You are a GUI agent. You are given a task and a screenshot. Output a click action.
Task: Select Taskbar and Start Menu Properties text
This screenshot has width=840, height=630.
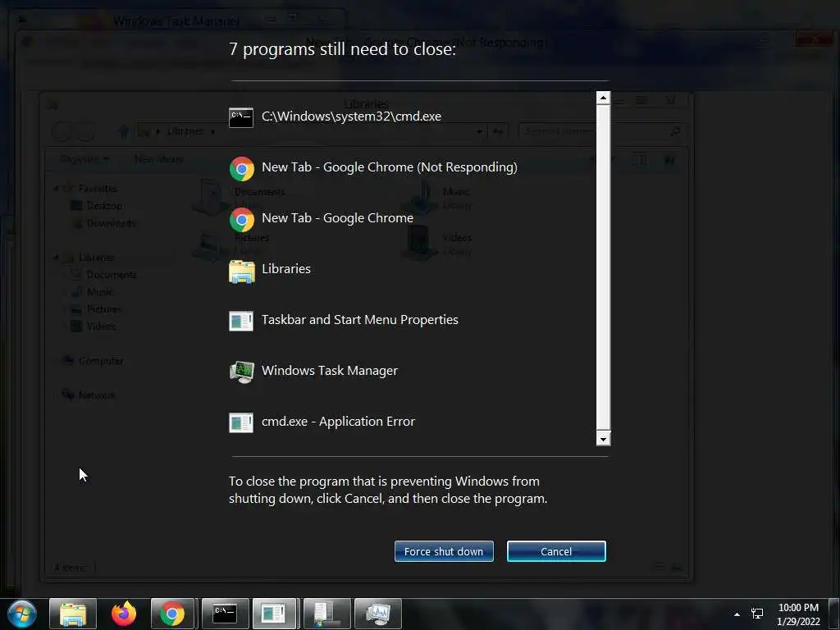(360, 320)
